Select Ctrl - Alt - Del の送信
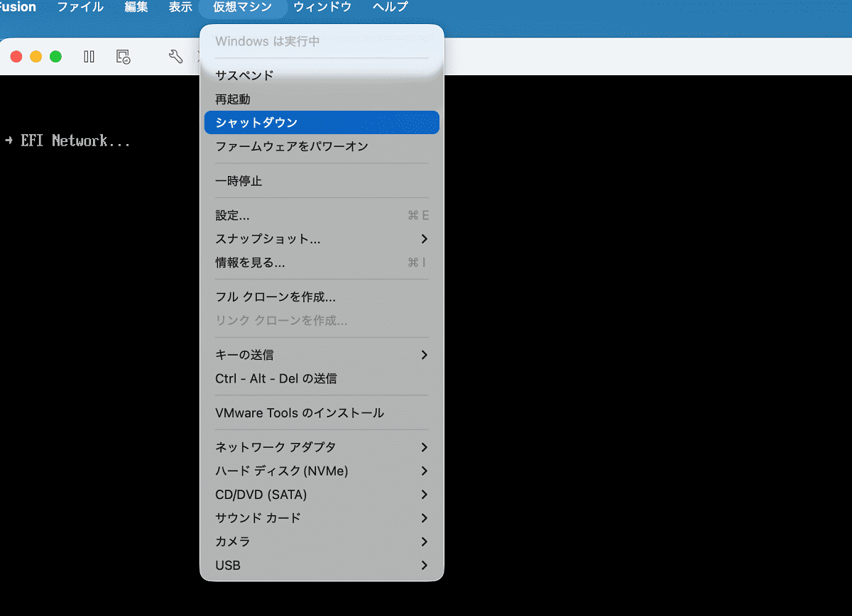Viewport: 852px width, 616px height. (322, 378)
